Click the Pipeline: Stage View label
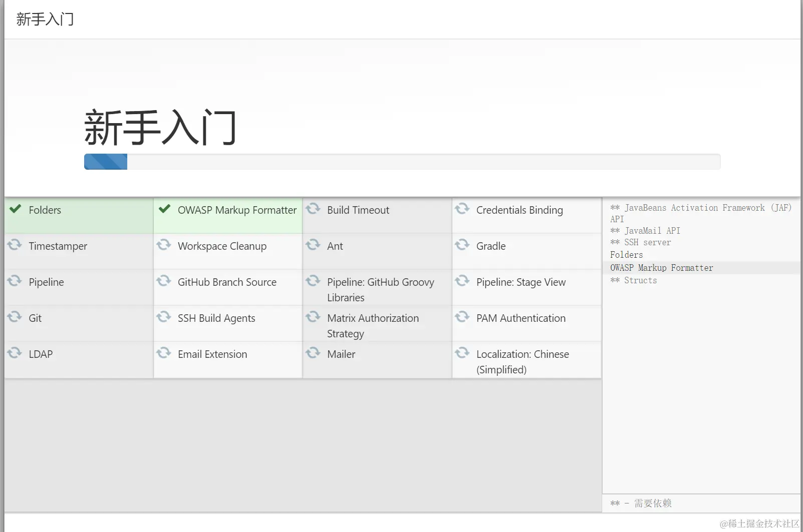 pos(521,282)
